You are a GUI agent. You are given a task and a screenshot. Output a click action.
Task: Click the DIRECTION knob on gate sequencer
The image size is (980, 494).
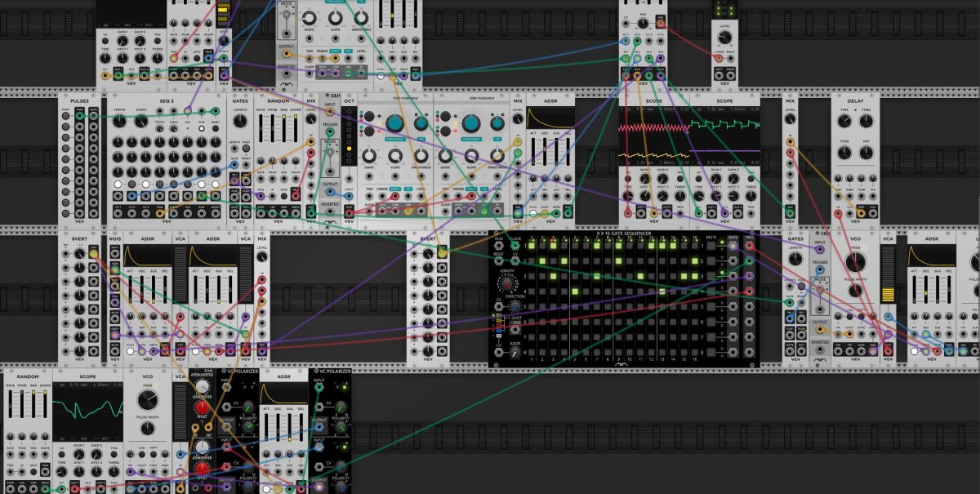coord(514,306)
